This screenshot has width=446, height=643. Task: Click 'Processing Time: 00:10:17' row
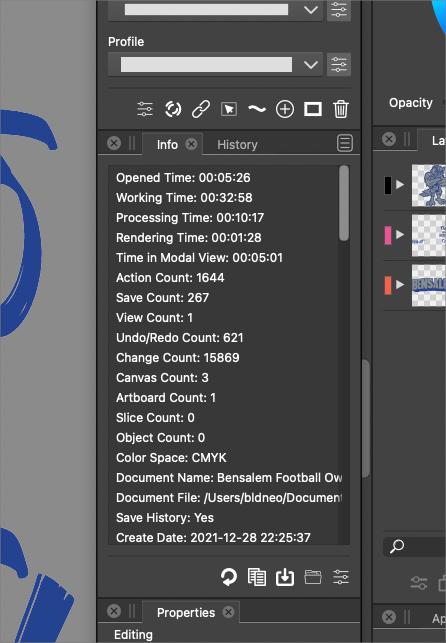coord(190,218)
